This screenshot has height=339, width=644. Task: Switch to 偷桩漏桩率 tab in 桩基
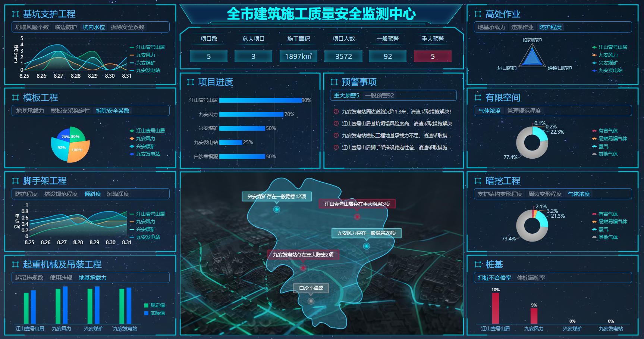[x=531, y=278]
